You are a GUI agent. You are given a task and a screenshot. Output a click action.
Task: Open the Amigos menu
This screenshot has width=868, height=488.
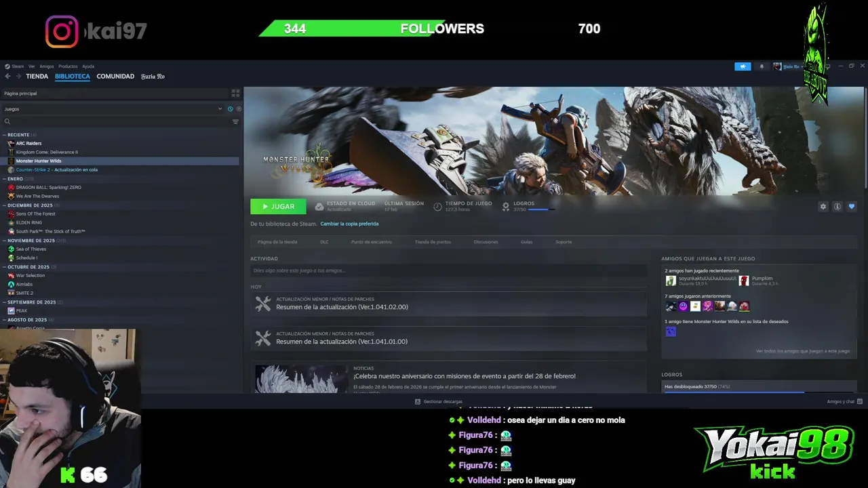click(x=46, y=66)
